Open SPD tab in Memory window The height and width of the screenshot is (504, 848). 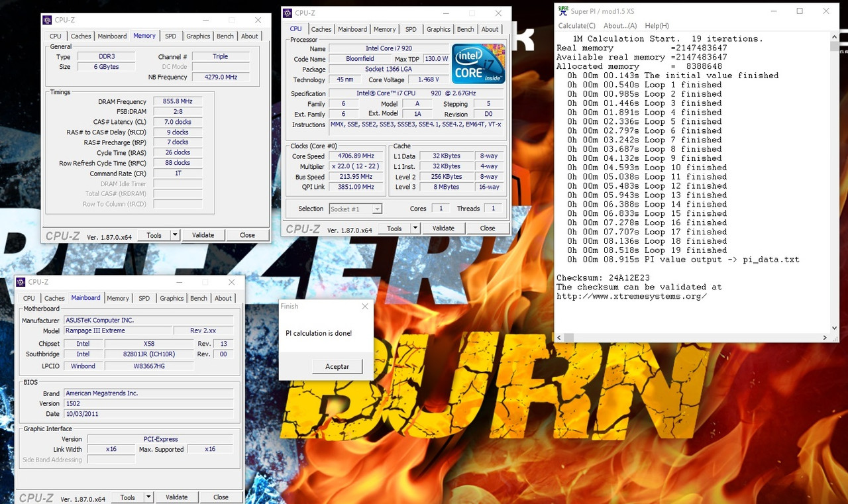[170, 36]
